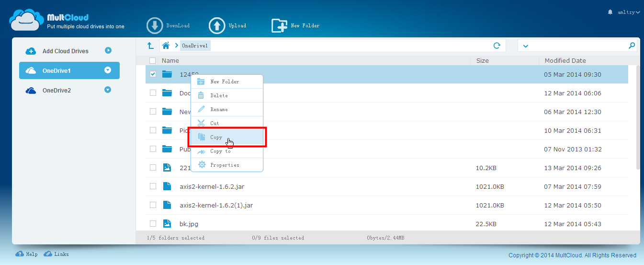Choose Copy in context menu
Screen dimensions: 644x265
(x=227, y=137)
